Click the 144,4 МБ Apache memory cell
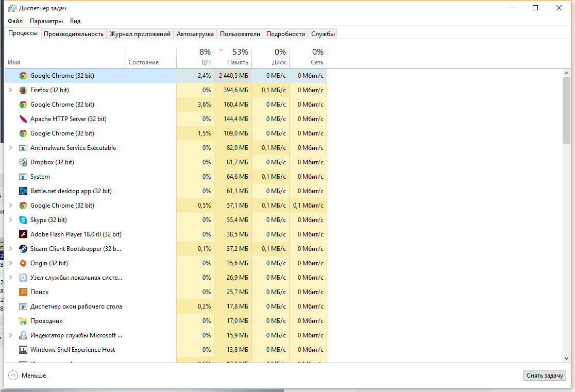Image resolution: width=575 pixels, height=392 pixels. [x=233, y=119]
